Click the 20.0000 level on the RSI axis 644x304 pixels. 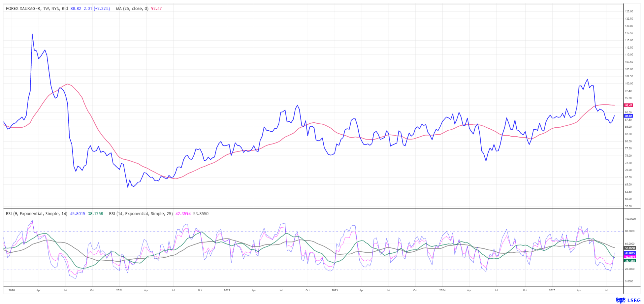[630, 269]
